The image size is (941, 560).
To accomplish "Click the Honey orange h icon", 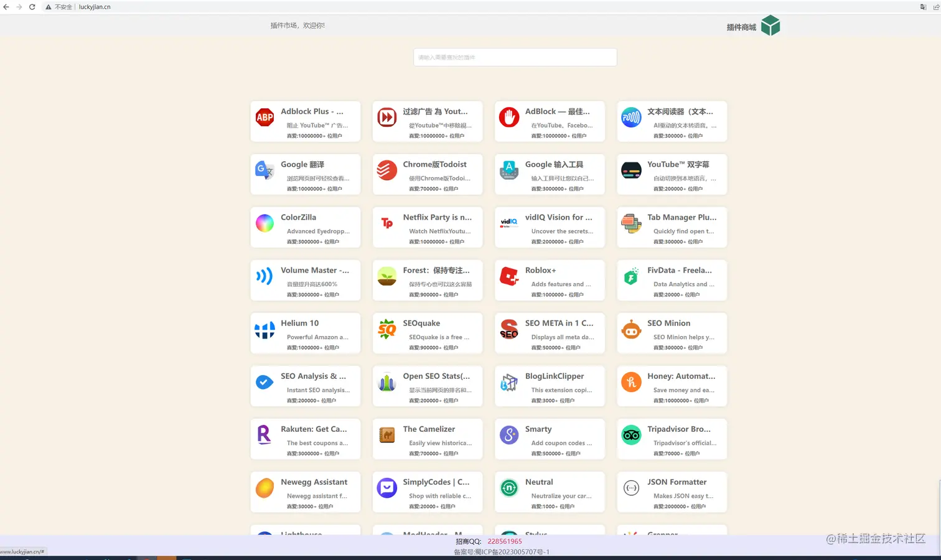I will click(631, 381).
